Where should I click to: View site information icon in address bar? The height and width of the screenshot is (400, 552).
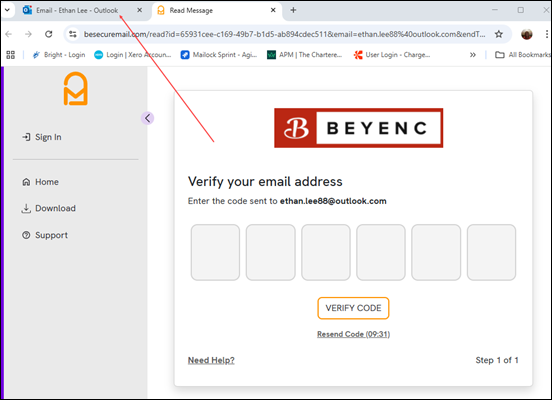(73, 34)
